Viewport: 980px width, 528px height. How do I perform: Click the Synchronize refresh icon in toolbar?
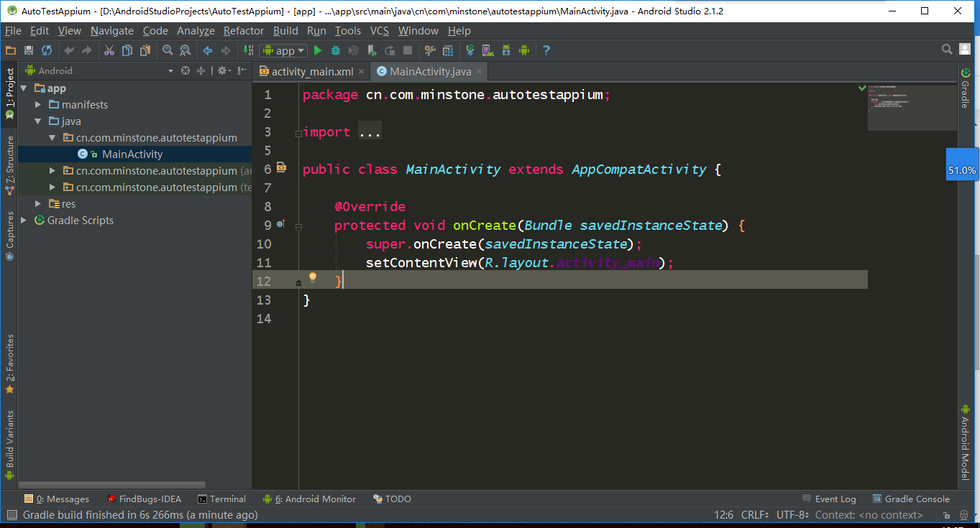tap(47, 50)
